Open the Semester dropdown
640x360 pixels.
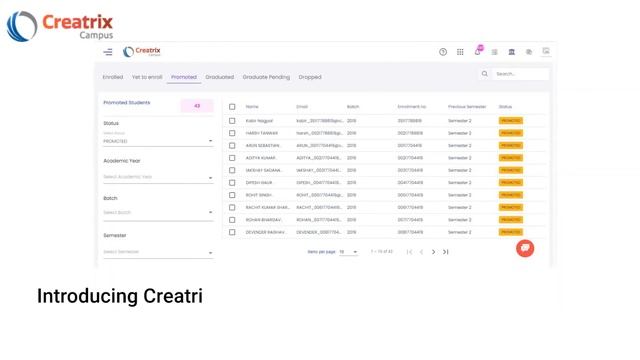click(x=158, y=252)
